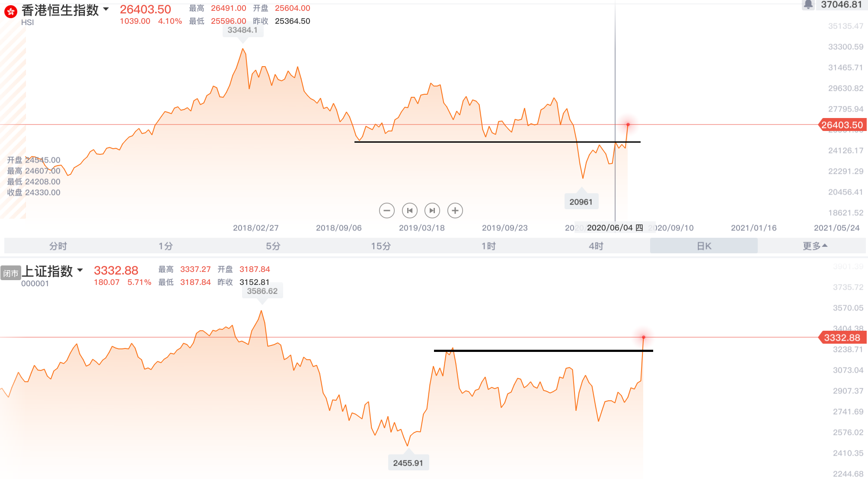Select the 5分 interval tab

point(273,246)
